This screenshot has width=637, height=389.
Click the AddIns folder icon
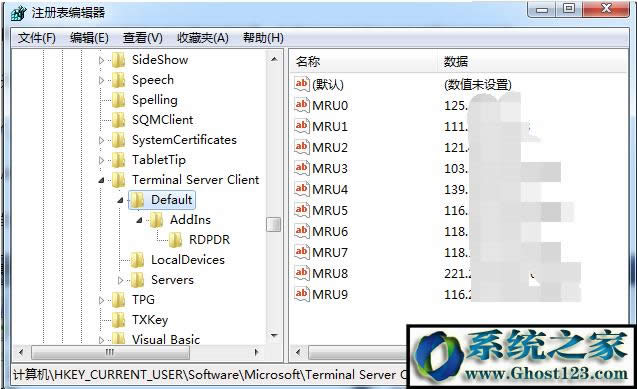click(x=156, y=220)
